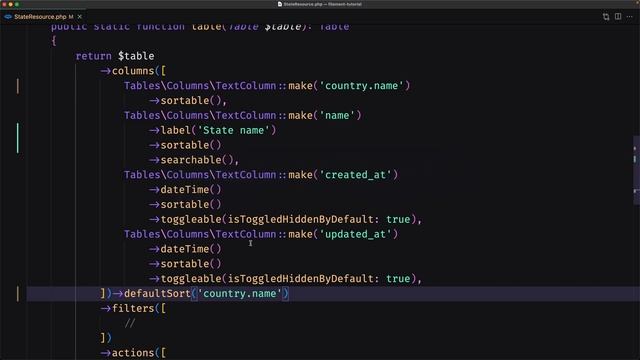Click the '->columns([' method call
The width and height of the screenshot is (640, 360).
[133, 71]
